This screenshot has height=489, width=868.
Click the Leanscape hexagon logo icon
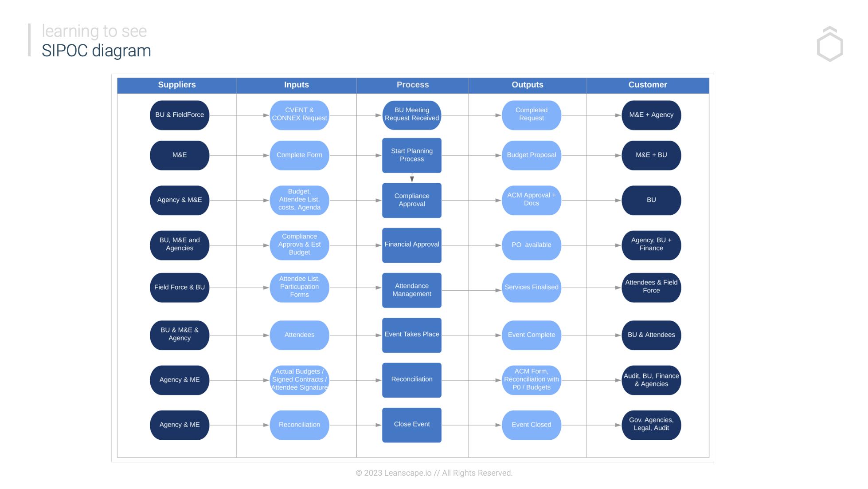pos(831,45)
